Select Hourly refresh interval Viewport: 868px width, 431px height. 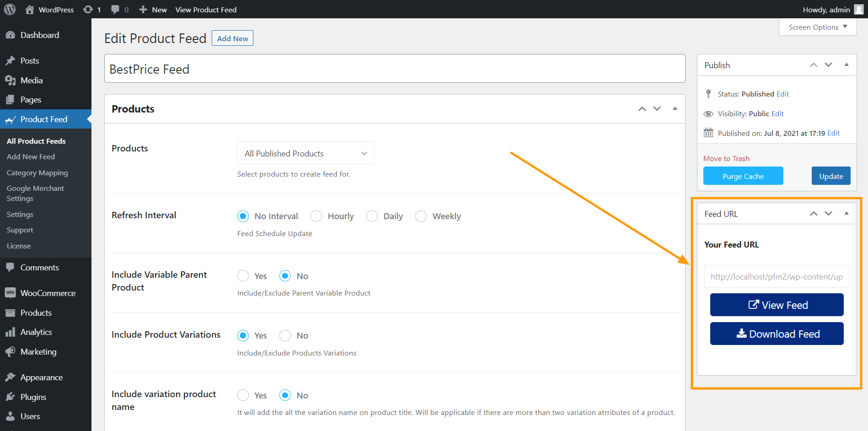click(x=316, y=216)
